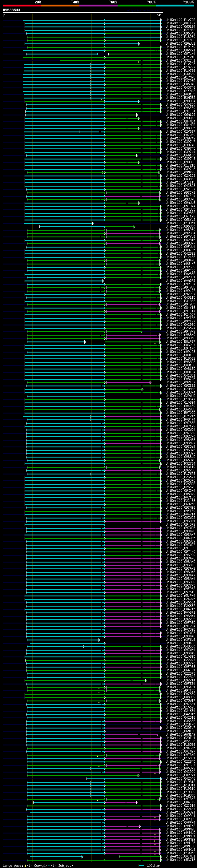This screenshot has width=197, height=868.
Task: Select the UniRef100_Q9SNZ7 label
Action: pos(180,443)
